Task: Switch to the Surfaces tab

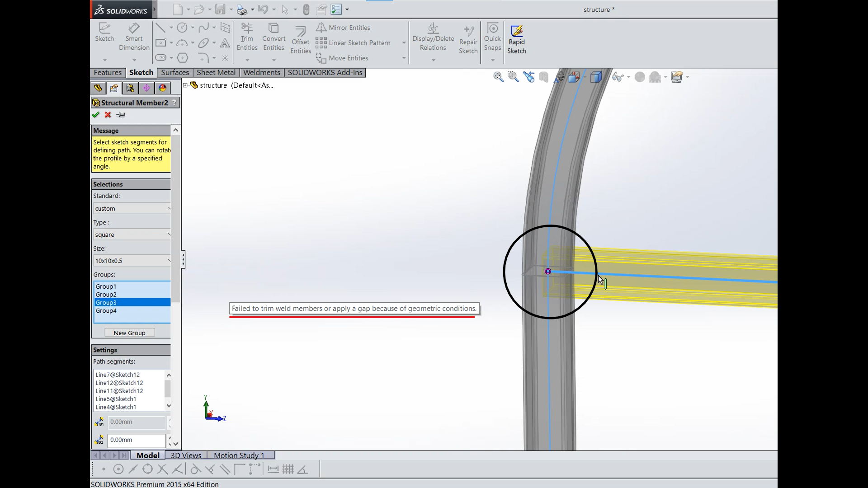Action: 175,72
